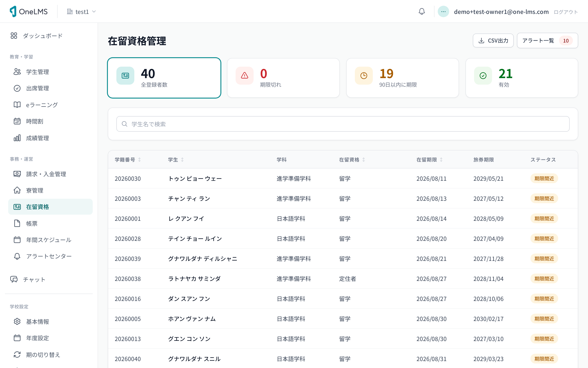Click student number 20260003

pyautogui.click(x=128, y=199)
